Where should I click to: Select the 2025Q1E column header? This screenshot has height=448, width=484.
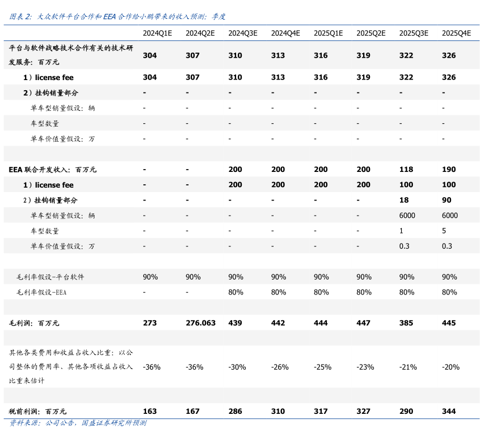click(328, 34)
